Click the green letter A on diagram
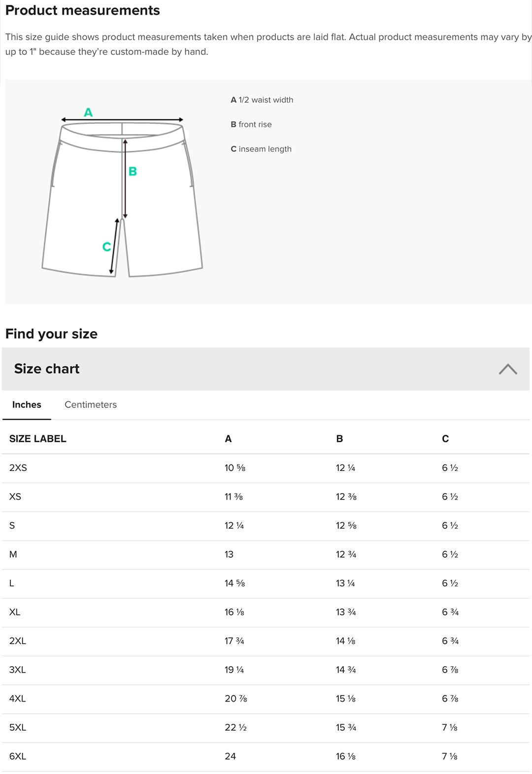Viewport: 532px width, 774px height. point(88,112)
